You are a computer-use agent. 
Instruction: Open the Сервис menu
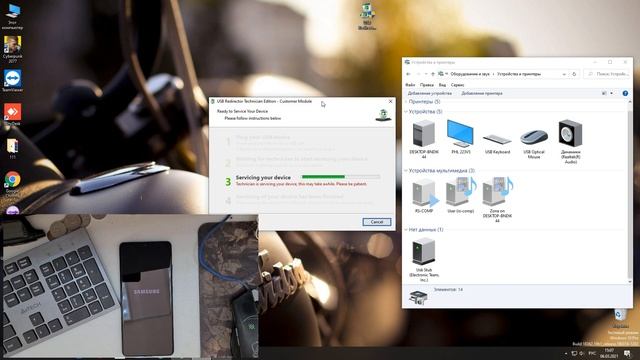(x=457, y=85)
